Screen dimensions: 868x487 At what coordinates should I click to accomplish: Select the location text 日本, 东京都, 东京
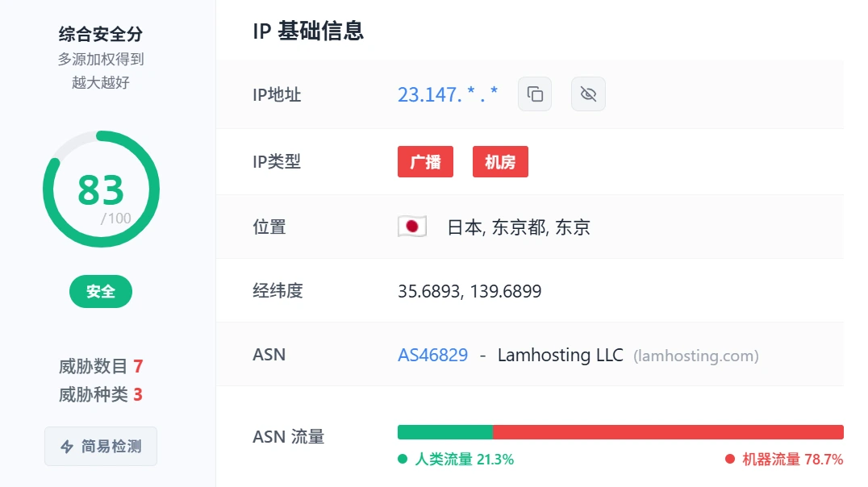tap(519, 227)
